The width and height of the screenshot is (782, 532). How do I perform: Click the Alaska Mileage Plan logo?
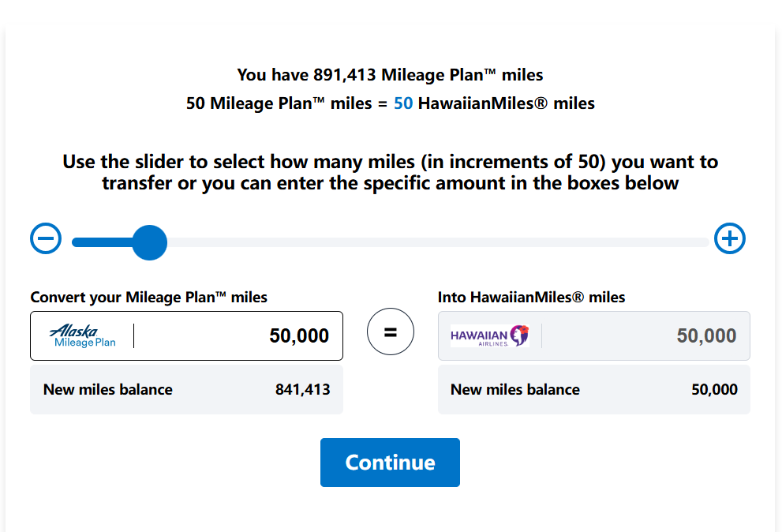[x=83, y=335]
